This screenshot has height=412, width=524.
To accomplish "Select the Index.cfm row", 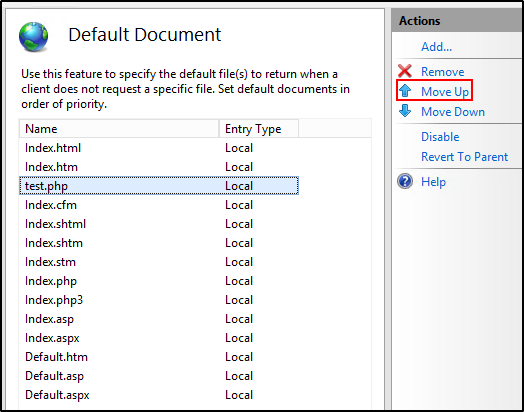I will click(159, 205).
